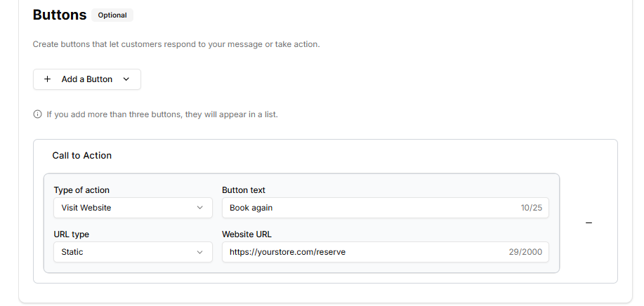Click the Type of action field label
The width and height of the screenshot is (644, 306).
click(x=81, y=190)
